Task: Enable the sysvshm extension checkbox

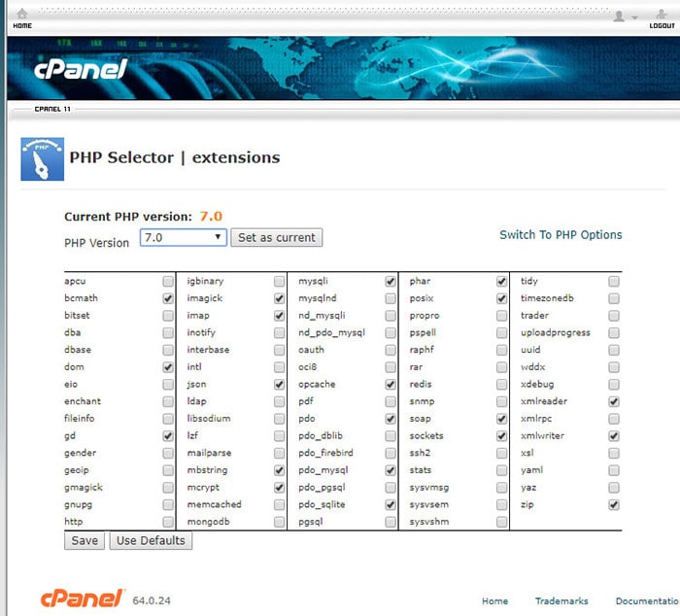Action: point(502,522)
